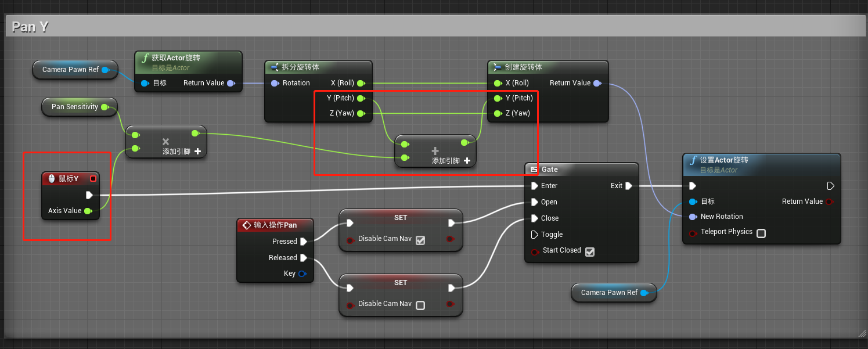Screen dimensions: 868x349
Task: Select the 输入操作Pan node header
Action: (x=275, y=225)
